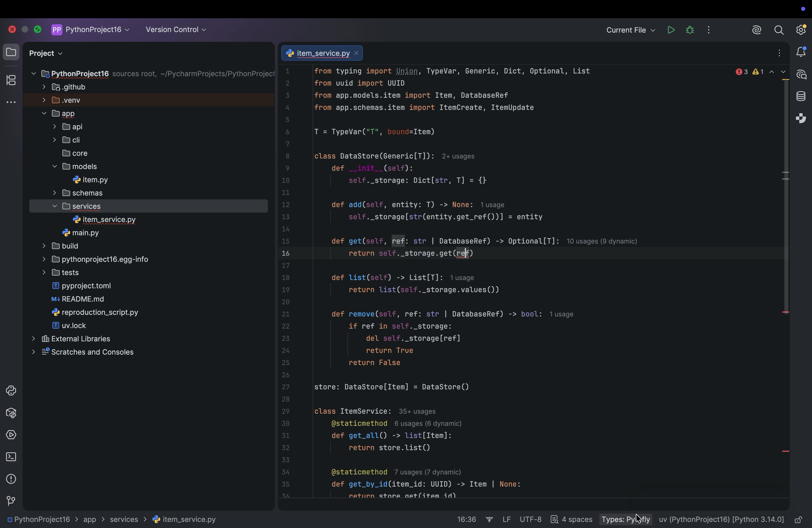The image size is (812, 528).
Task: Run the current file
Action: 671,30
